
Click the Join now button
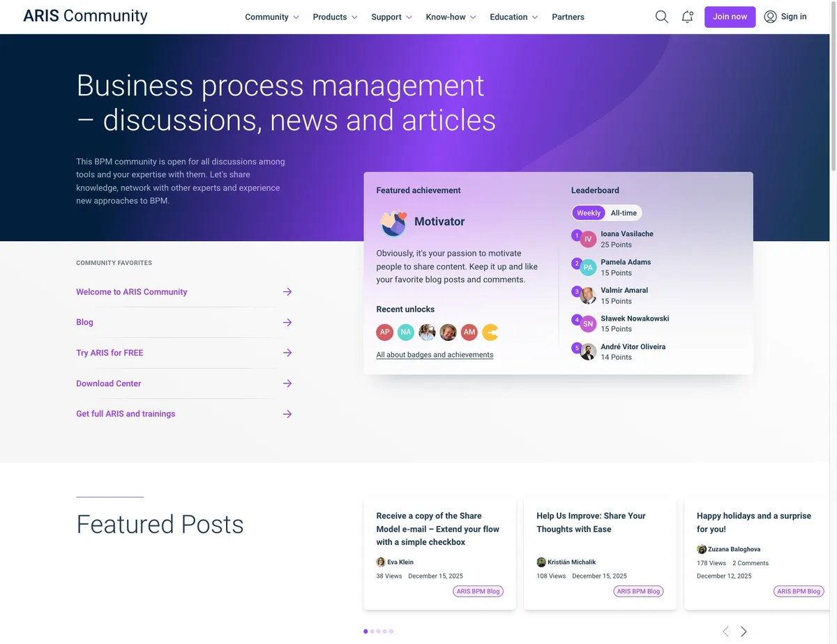pos(730,17)
